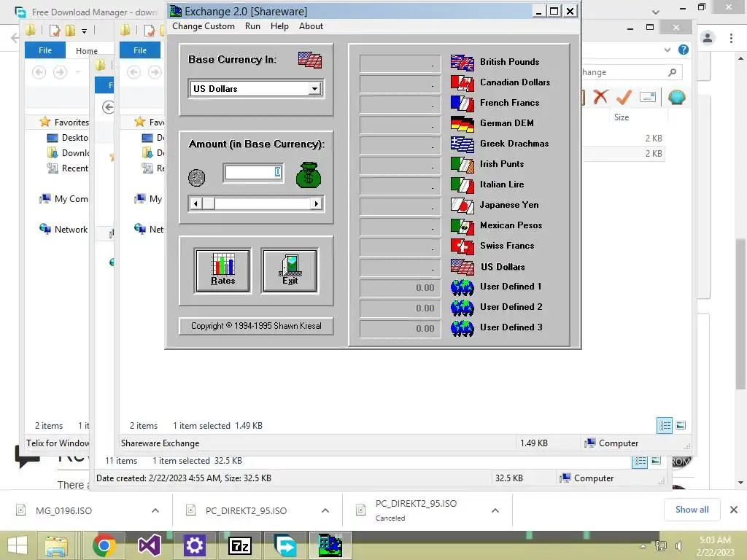Open Google Chrome from taskbar
747x560 pixels.
click(x=104, y=545)
